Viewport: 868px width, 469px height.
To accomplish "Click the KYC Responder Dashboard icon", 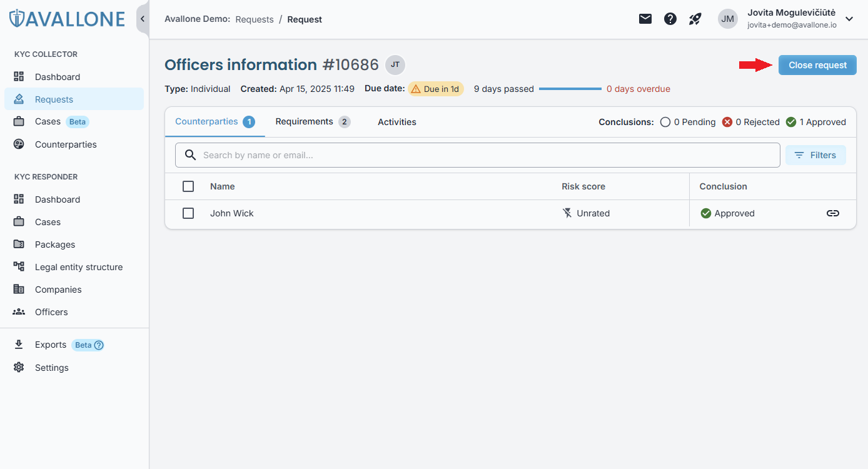I will 19,199.
